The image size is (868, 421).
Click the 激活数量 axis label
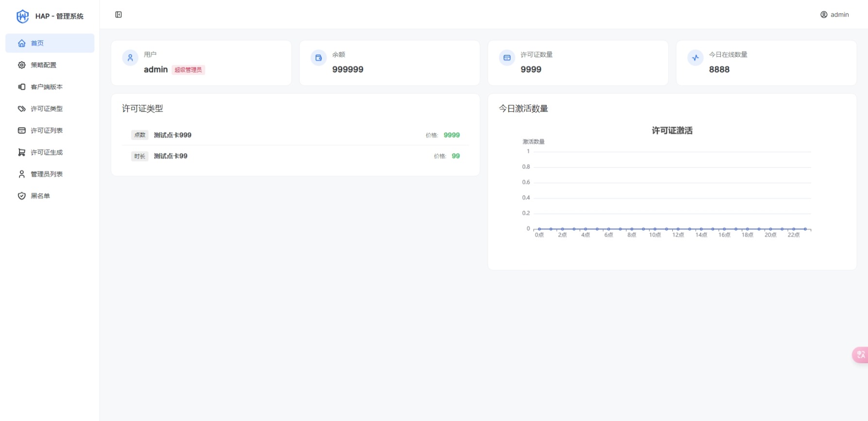(x=534, y=142)
